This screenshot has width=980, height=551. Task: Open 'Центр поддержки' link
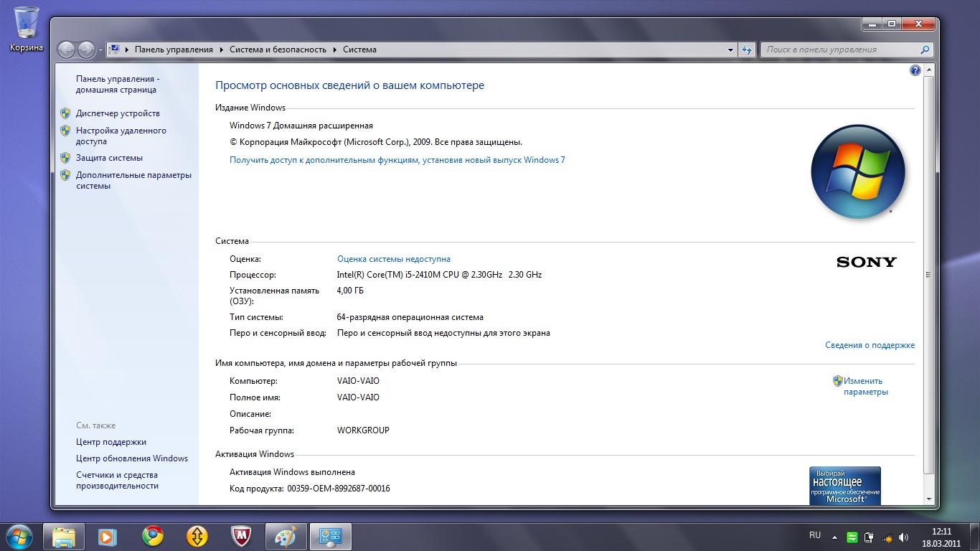[x=111, y=442]
